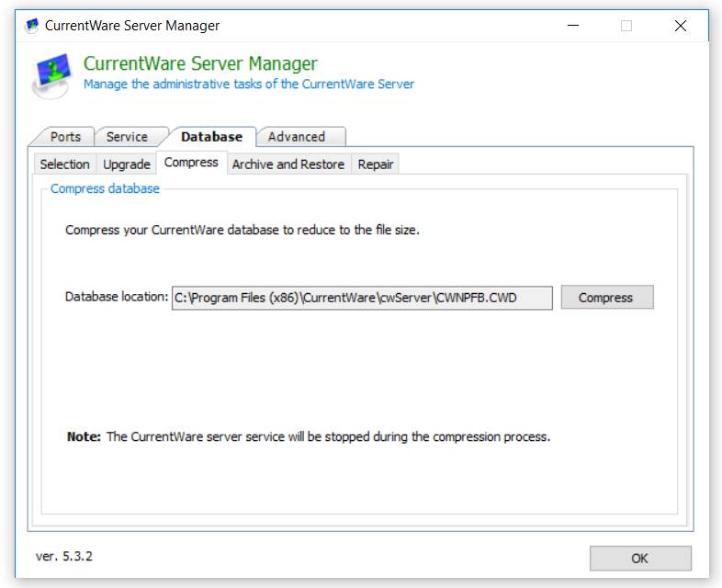Click the Note about service stopping

point(309,436)
